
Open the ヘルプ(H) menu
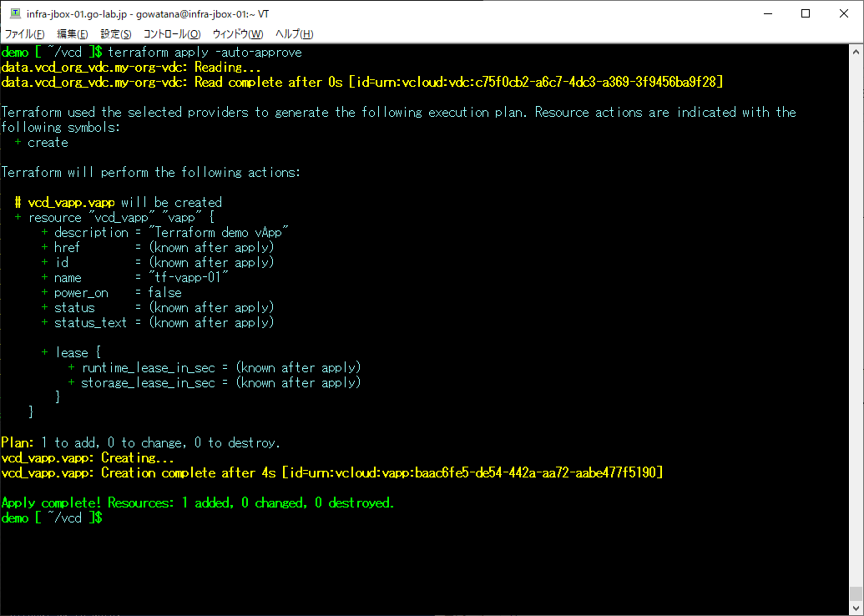coord(294,34)
